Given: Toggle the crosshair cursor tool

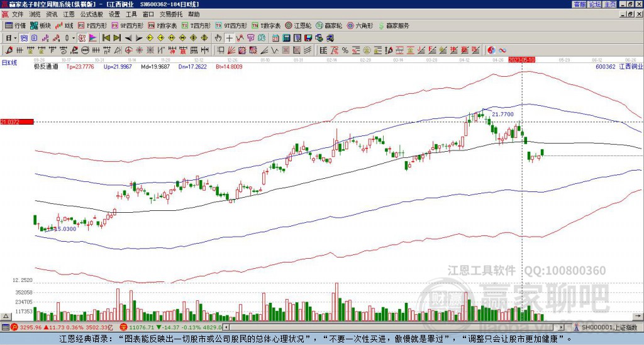Looking at the screenshot, I should [x=229, y=38].
